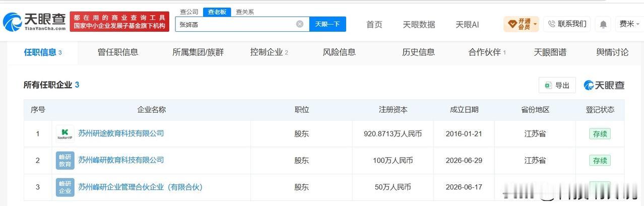644x206 pixels.
Task: Click the 存续 status tag in row 1
Action: pos(600,133)
